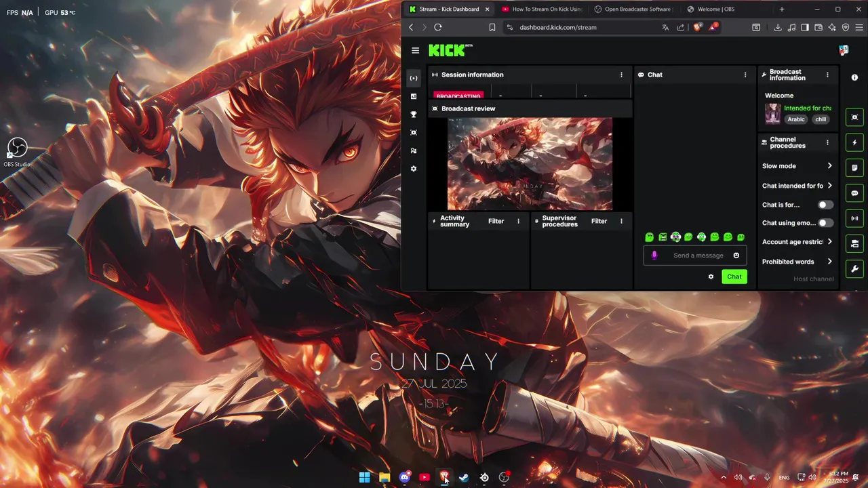
Task: Select the Stream - Kick Dashboard tab
Action: click(x=449, y=9)
